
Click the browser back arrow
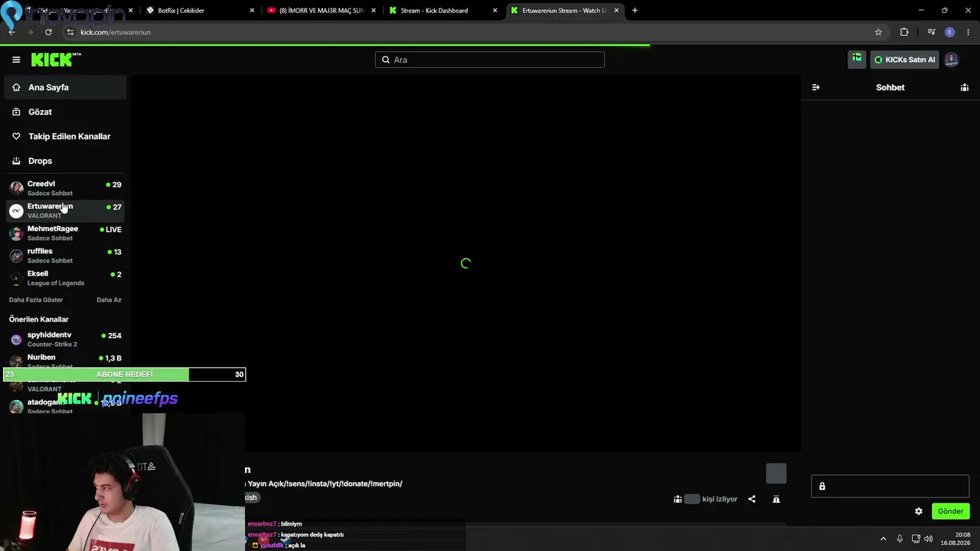click(11, 32)
